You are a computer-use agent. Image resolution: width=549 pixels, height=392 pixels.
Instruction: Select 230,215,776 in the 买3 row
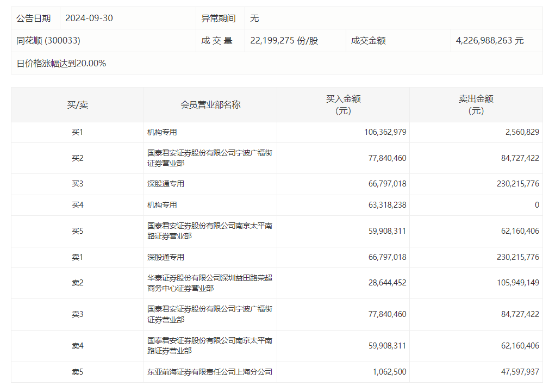click(x=518, y=184)
